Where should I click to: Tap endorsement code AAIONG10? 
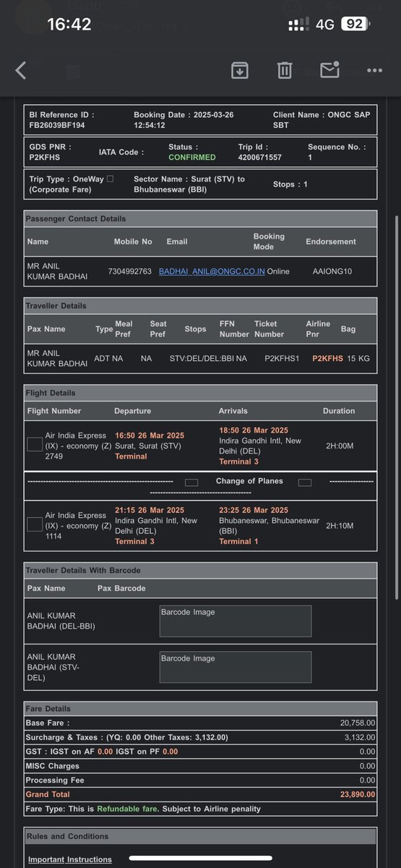click(x=332, y=271)
